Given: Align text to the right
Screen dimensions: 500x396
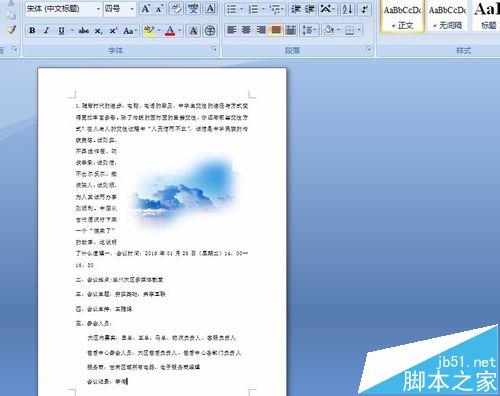Looking at the screenshot, I should tap(261, 30).
